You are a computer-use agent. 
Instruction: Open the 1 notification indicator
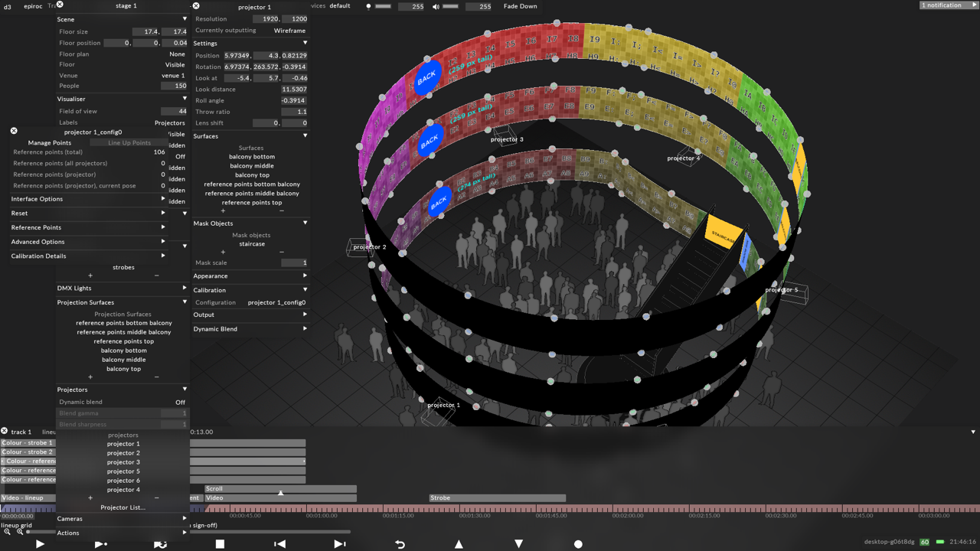(949, 5)
